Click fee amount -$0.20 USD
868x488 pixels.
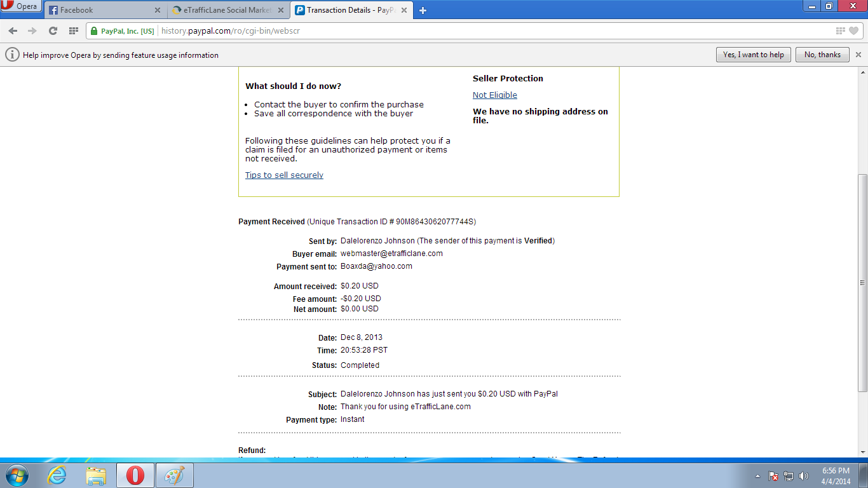(361, 299)
